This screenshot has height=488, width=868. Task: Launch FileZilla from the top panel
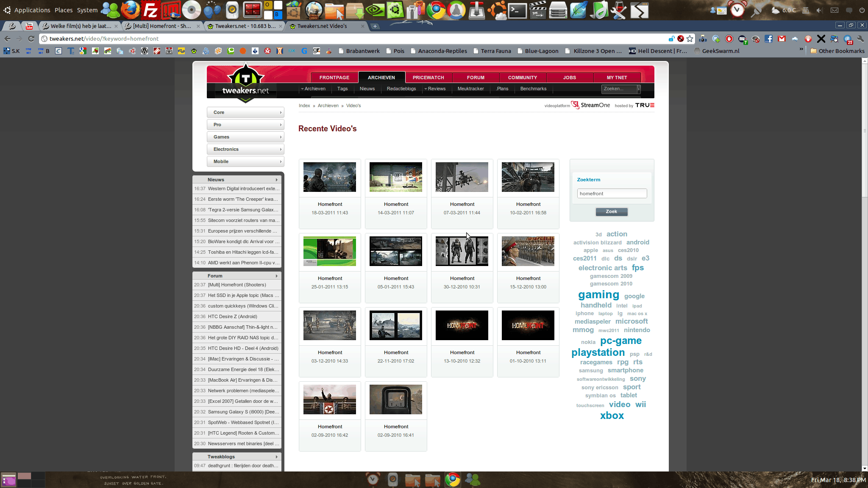[150, 10]
